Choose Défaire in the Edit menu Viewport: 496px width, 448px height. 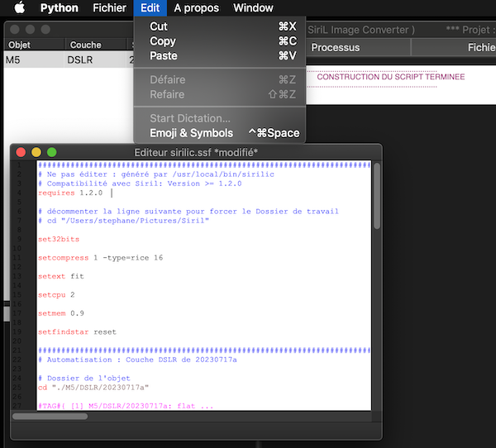pos(220,79)
